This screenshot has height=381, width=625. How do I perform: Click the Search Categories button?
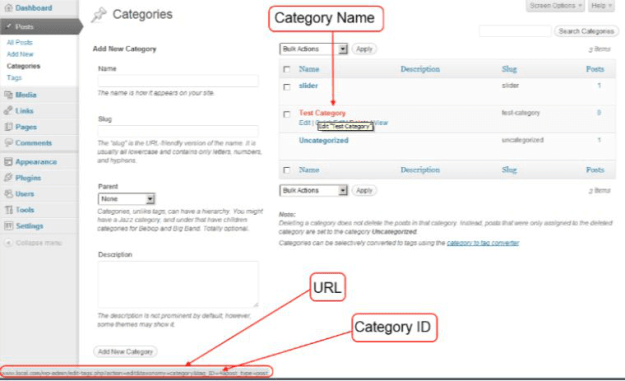point(586,31)
